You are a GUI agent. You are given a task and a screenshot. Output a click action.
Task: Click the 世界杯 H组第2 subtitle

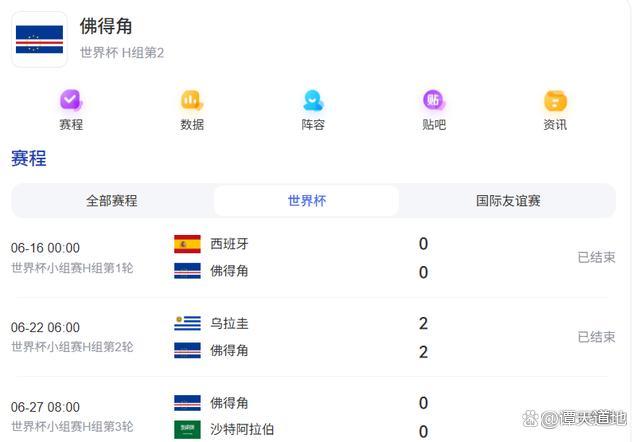pos(122,53)
